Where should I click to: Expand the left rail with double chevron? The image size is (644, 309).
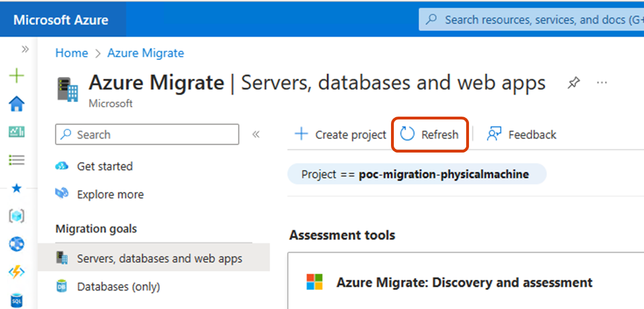coord(25,49)
